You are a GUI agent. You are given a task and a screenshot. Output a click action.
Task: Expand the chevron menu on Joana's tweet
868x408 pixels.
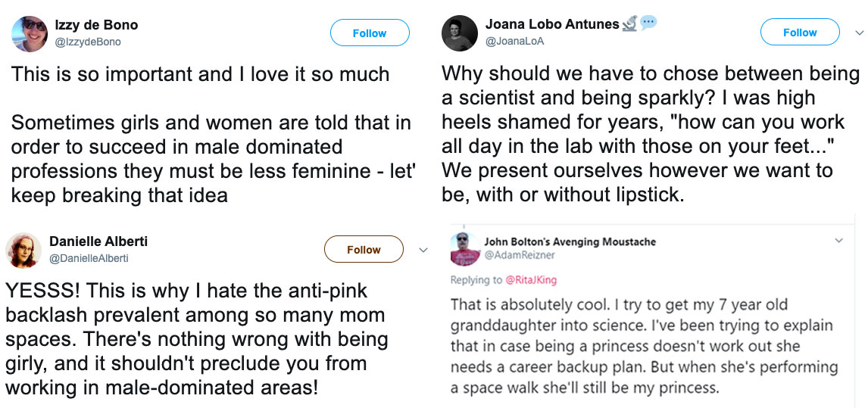(859, 33)
